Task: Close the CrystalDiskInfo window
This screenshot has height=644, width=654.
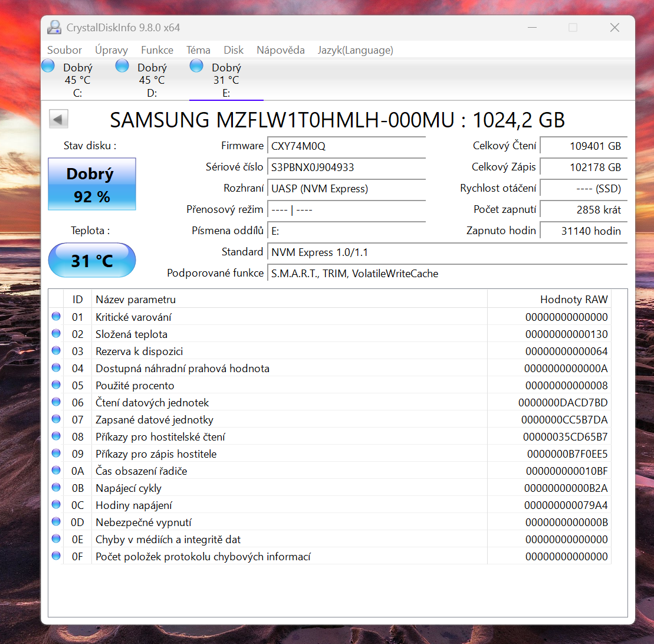Action: click(x=614, y=28)
